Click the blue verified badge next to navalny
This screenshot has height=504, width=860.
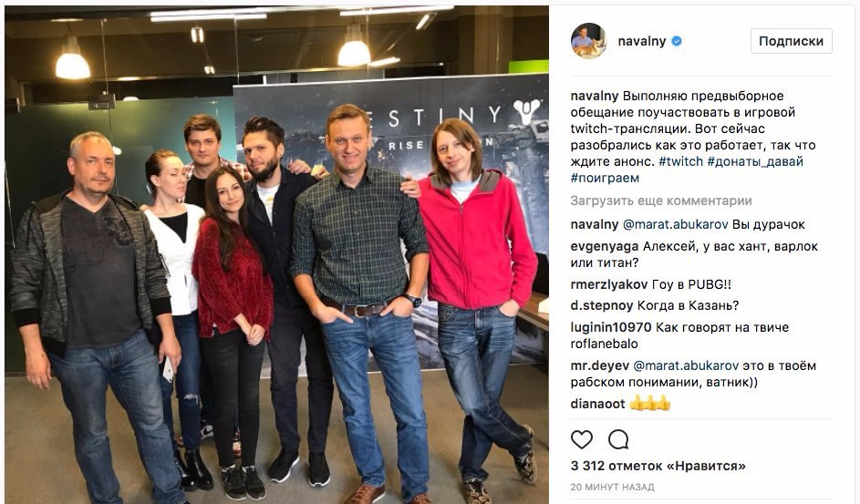click(x=677, y=41)
